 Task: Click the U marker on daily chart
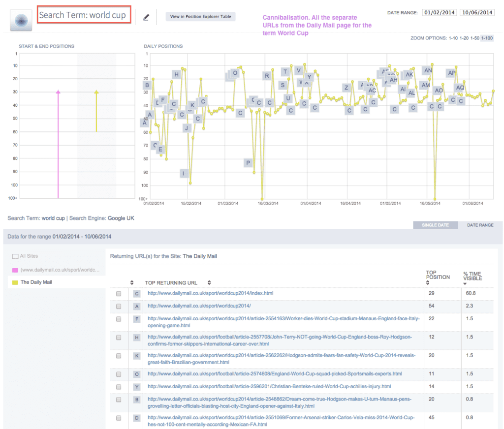(x=288, y=98)
